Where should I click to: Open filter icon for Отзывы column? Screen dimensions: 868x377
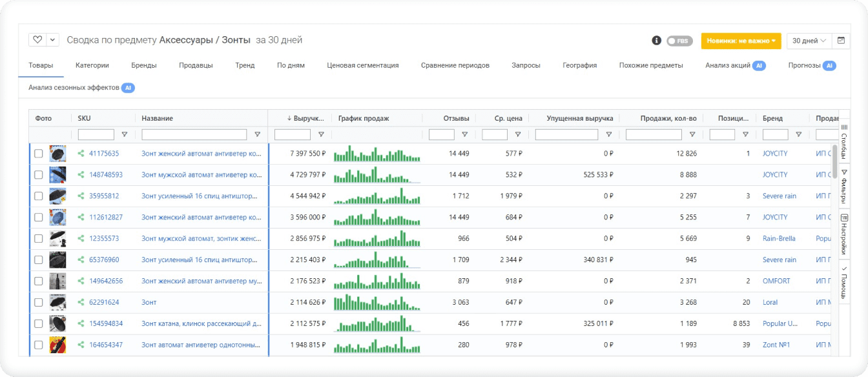pos(464,135)
